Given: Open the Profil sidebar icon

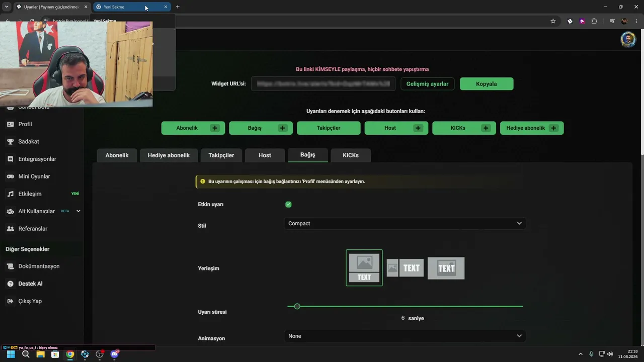Looking at the screenshot, I should click(x=10, y=124).
